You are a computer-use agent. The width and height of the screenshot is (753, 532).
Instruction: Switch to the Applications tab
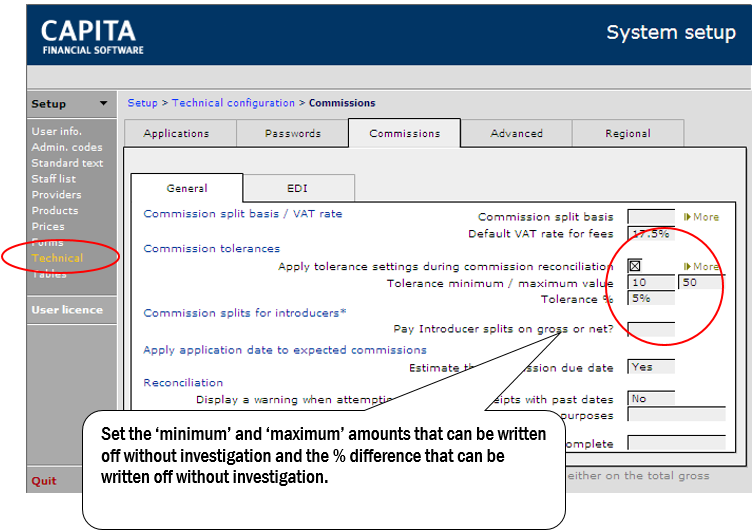point(181,133)
